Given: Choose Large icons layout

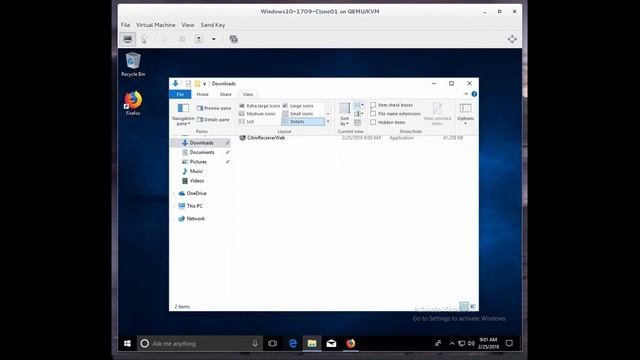Looking at the screenshot, I should tap(298, 106).
